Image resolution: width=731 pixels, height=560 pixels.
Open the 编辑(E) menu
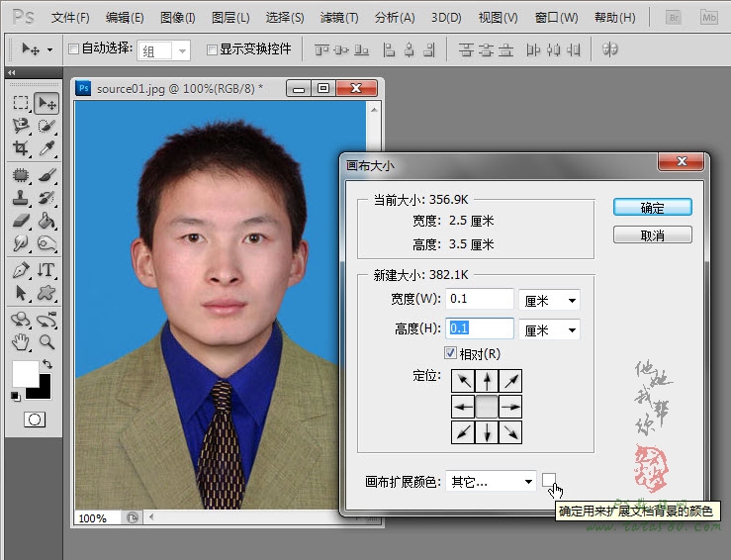[125, 18]
